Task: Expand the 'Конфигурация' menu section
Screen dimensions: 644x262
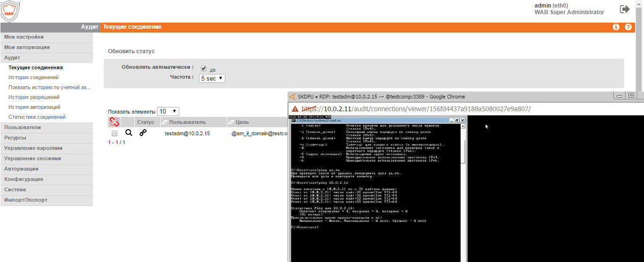Action: [x=46, y=179]
